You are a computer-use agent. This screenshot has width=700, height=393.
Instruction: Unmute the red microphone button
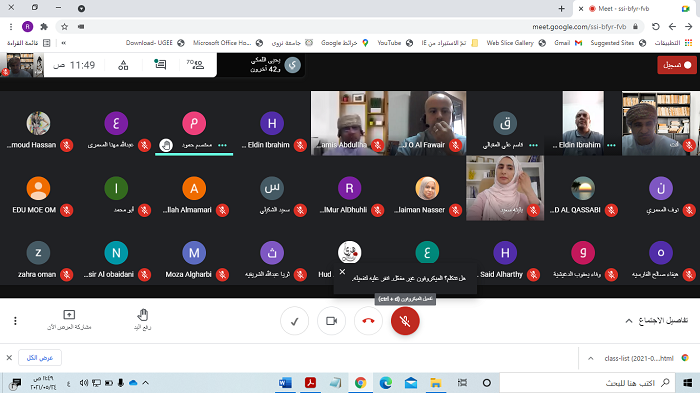click(x=405, y=321)
